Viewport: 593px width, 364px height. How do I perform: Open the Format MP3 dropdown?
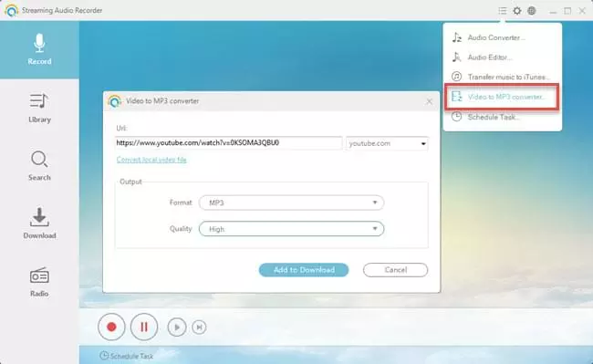point(291,203)
